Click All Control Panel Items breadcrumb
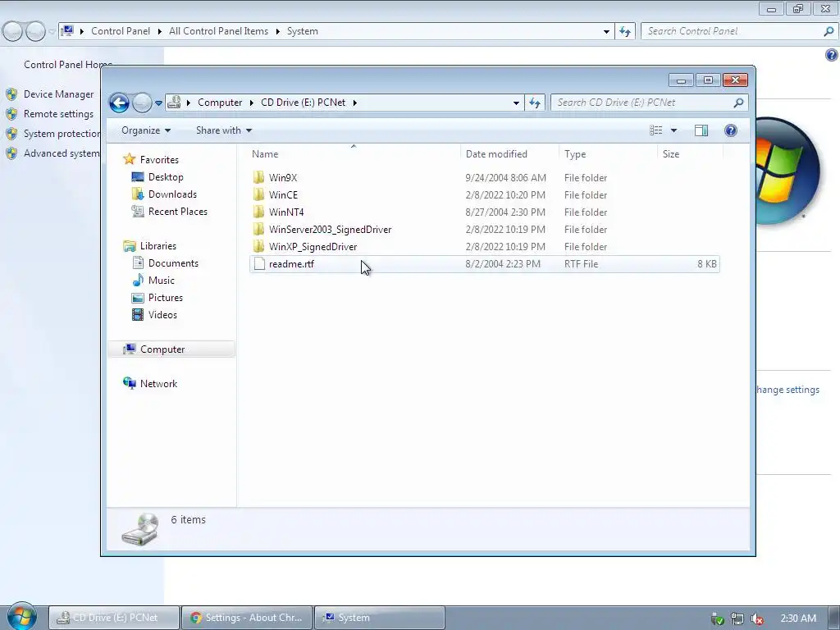This screenshot has height=630, width=840. pos(218,31)
